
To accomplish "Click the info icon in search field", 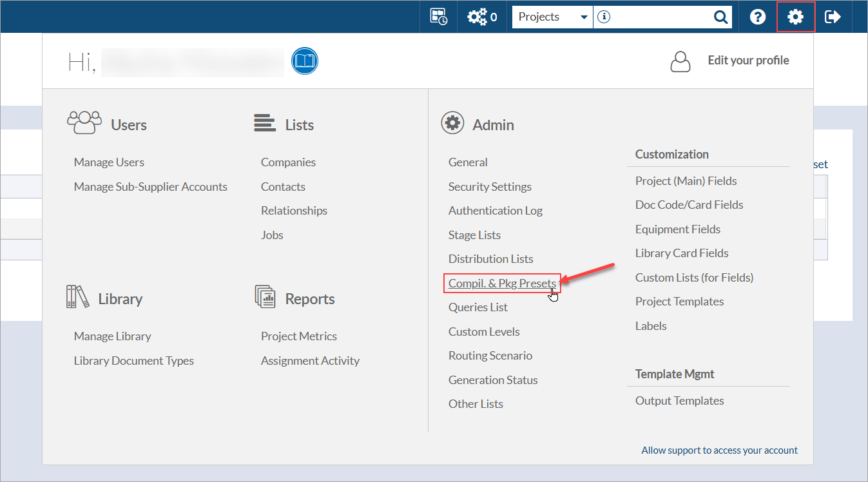I will point(604,17).
